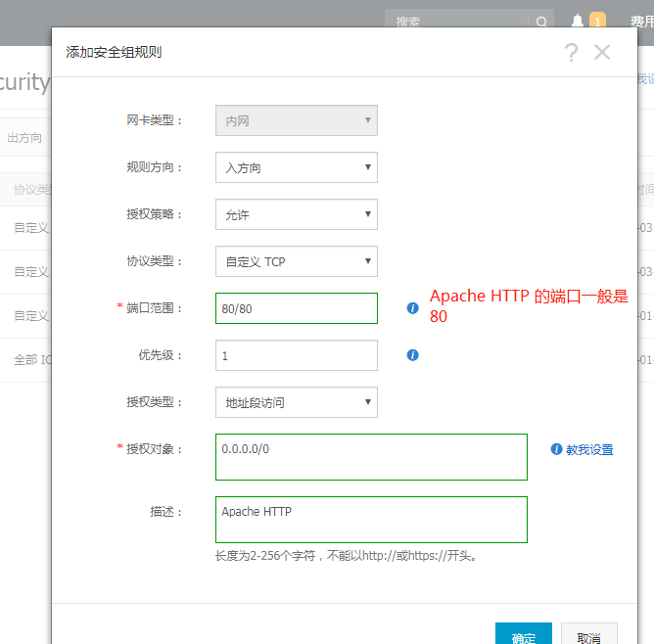This screenshot has height=644, width=654.
Task: Open the notification bell icon
Action: click(x=578, y=21)
